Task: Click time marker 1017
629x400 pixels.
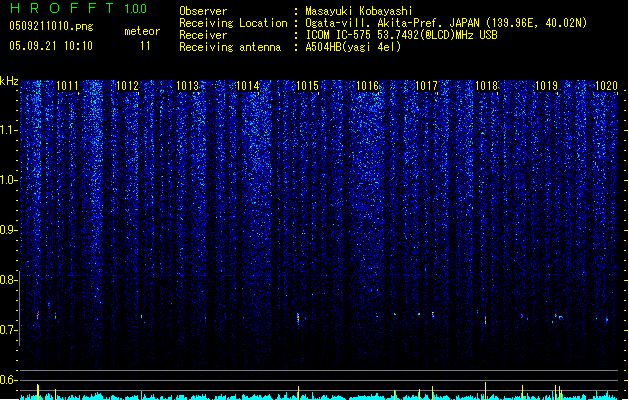Action: [426, 86]
